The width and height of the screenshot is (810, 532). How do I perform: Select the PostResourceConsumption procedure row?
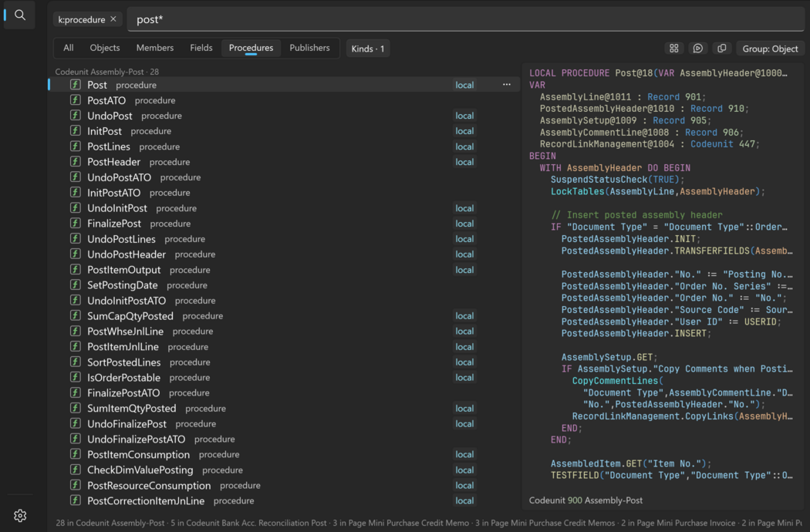coord(284,486)
